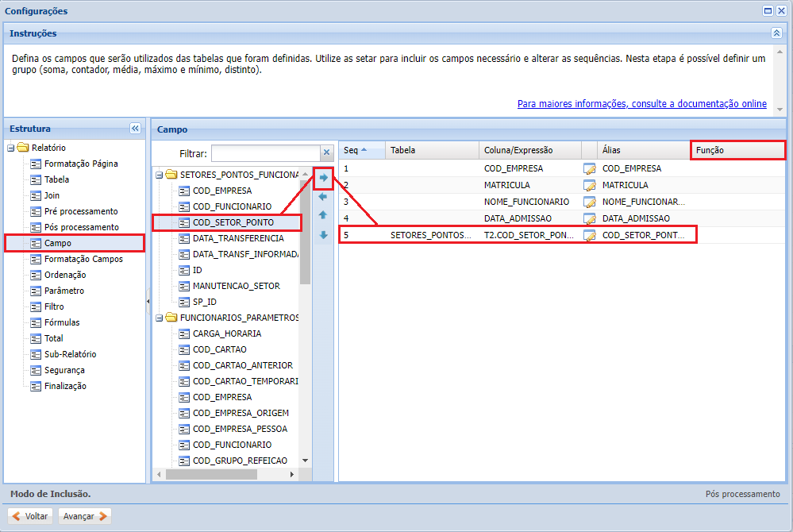Click the Voltar button
793x532 pixels.
click(30, 516)
